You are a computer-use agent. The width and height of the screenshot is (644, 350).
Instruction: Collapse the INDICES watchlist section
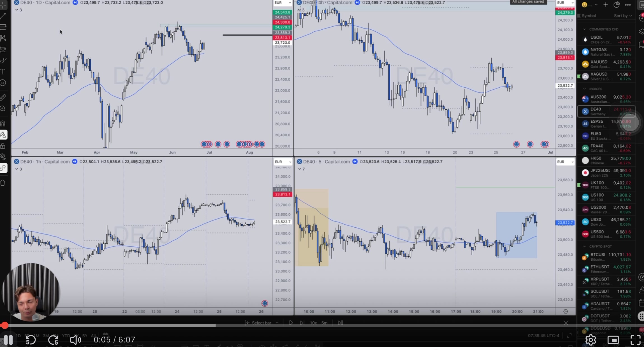coord(584,89)
